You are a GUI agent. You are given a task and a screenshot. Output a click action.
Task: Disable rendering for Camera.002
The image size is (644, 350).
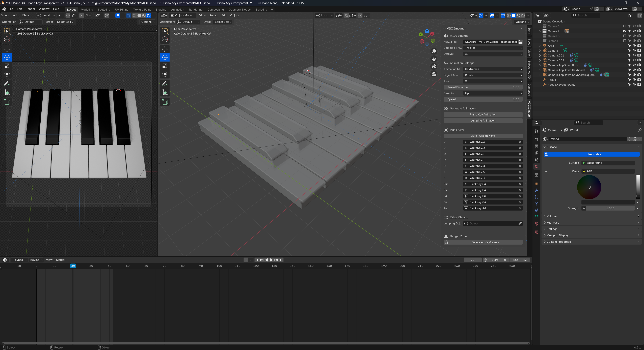tap(639, 60)
